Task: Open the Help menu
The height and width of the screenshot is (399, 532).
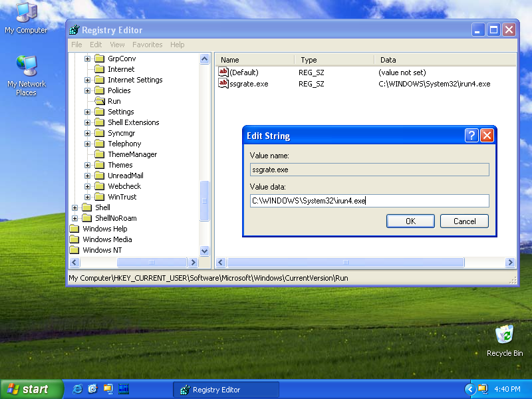Action: (x=177, y=45)
